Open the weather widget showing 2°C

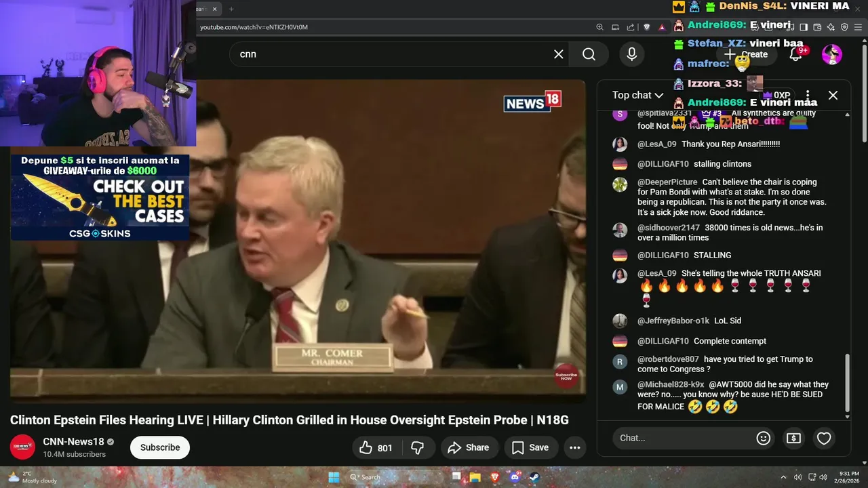(x=33, y=477)
